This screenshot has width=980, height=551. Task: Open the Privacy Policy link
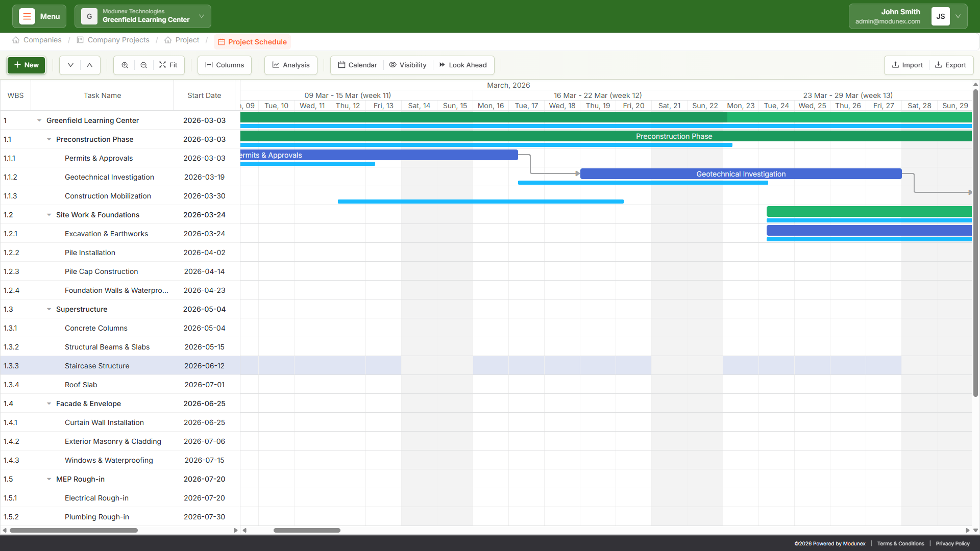coord(952,543)
